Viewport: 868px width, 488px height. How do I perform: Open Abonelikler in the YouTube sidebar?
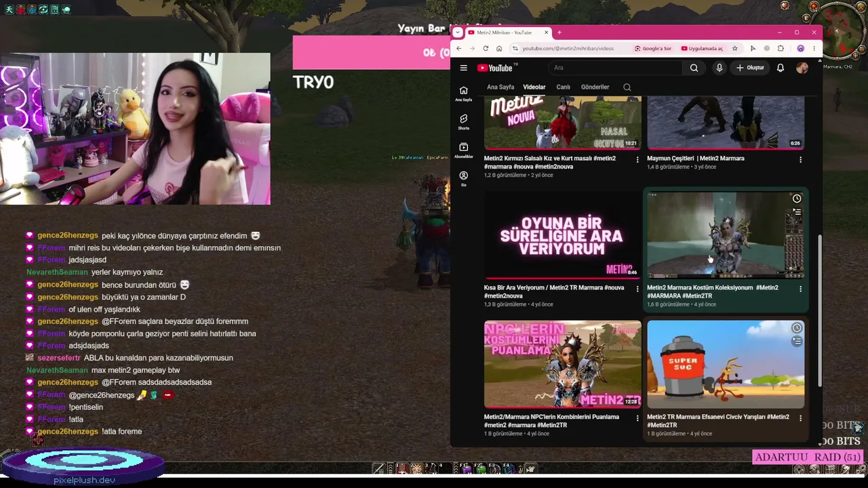click(x=464, y=150)
